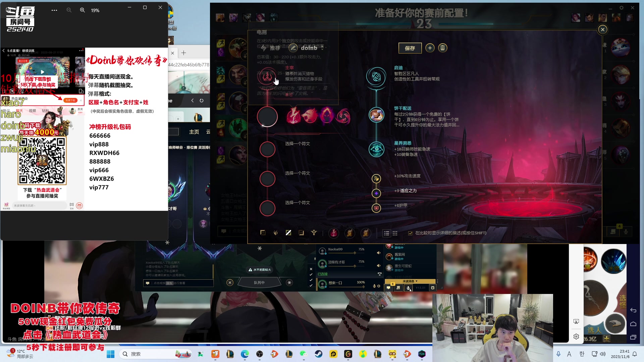Disconnect voice with the hang-up icon
644x362 pixels.
tap(379, 274)
